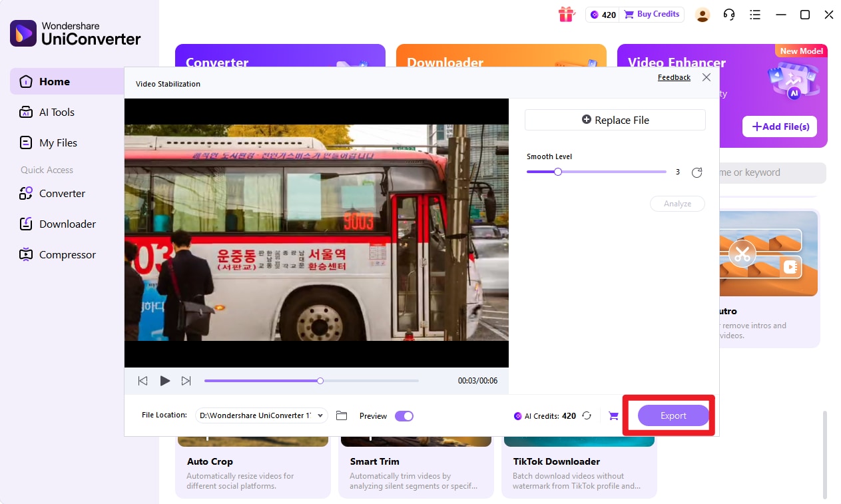Open the Feedback link in the dialog
The height and width of the screenshot is (504, 841).
click(x=674, y=77)
